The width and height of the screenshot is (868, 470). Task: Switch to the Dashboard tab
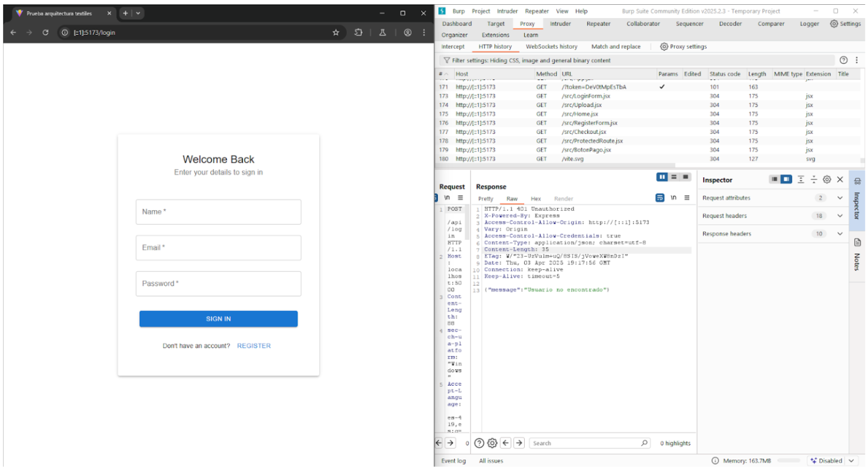pyautogui.click(x=457, y=23)
